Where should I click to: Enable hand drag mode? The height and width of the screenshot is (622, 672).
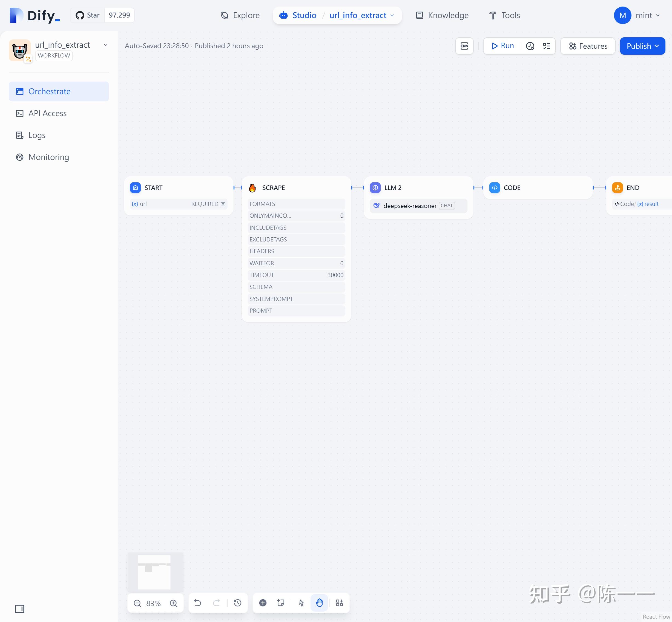319,603
